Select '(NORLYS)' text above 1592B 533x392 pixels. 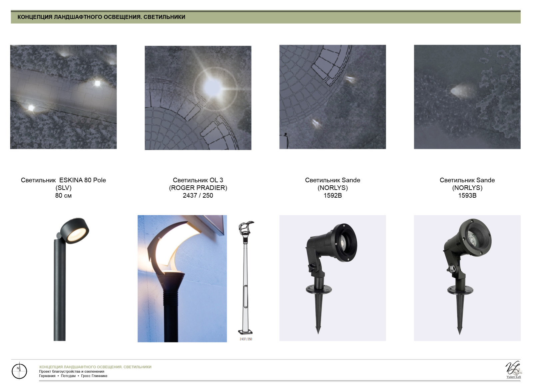(x=332, y=188)
